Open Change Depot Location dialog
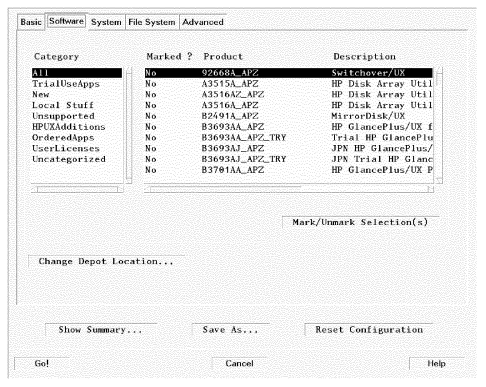The height and width of the screenshot is (387, 486). (x=106, y=262)
